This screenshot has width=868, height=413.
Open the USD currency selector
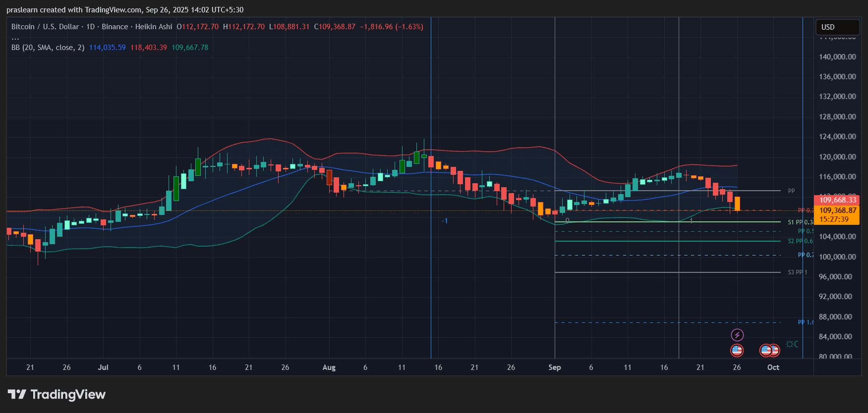pos(837,27)
